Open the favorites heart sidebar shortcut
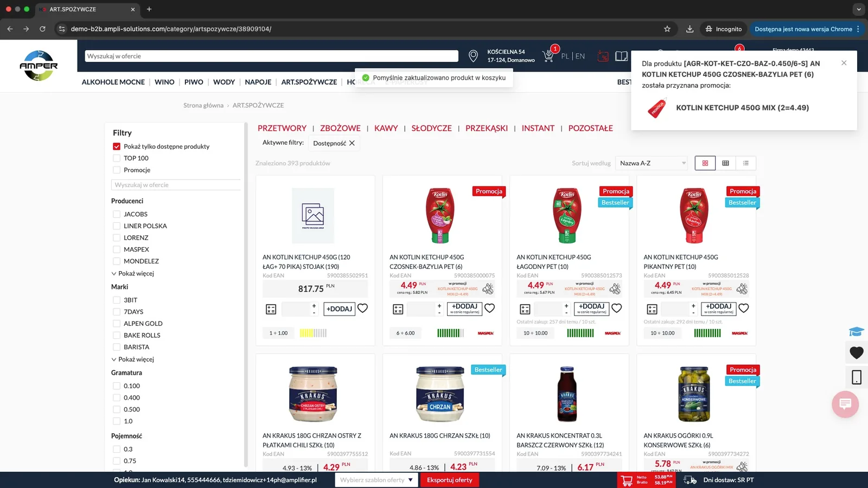Viewport: 868px width, 488px height. coord(857,353)
